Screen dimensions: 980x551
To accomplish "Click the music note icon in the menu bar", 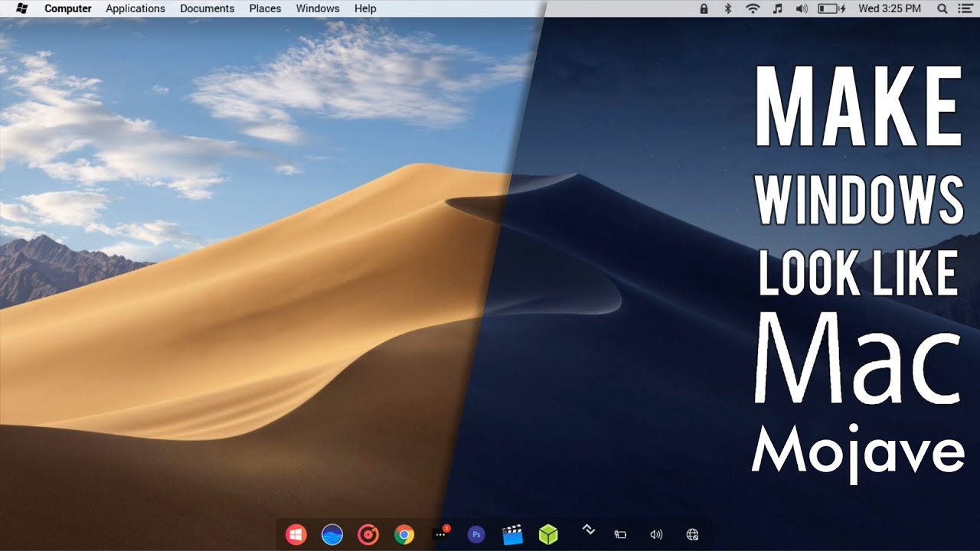I will 777,8.
